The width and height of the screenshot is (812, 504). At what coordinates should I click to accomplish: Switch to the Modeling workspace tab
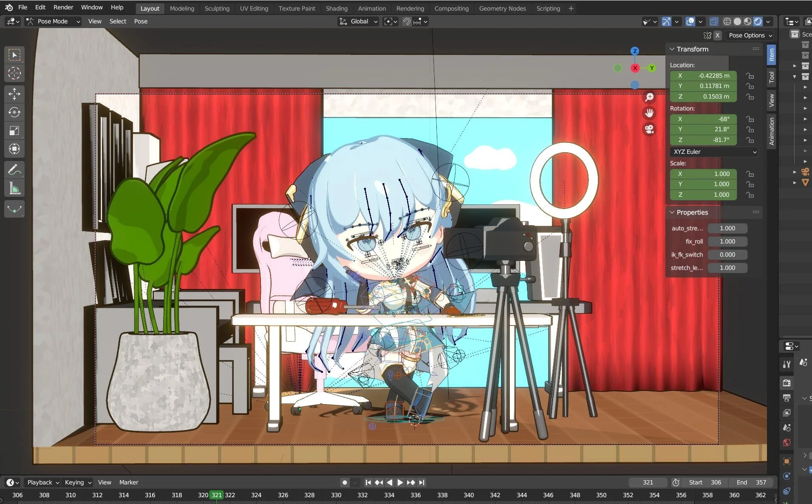click(182, 8)
